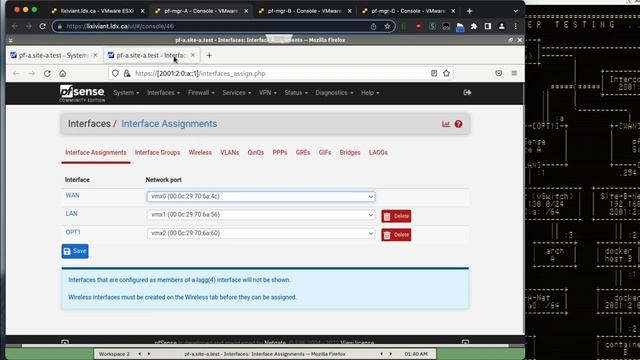This screenshot has width=640, height=360.
Task: Delete the LAN interface assignment
Action: click(x=396, y=216)
